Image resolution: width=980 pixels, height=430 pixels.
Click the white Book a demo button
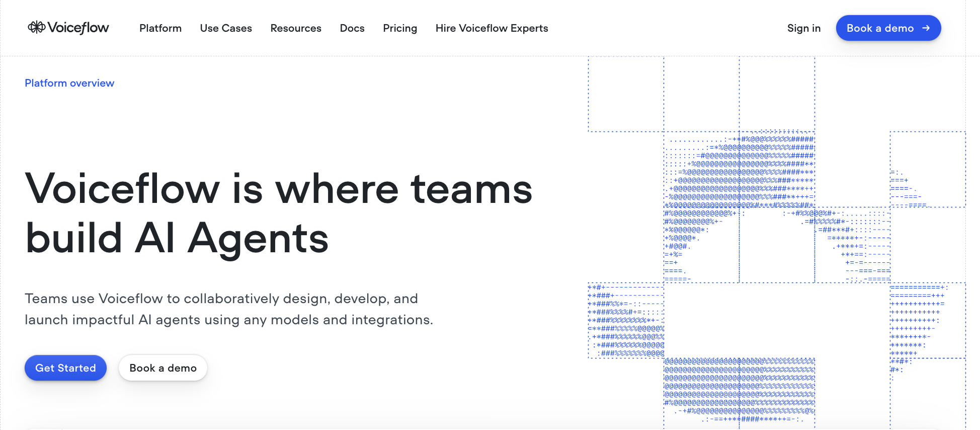[163, 368]
